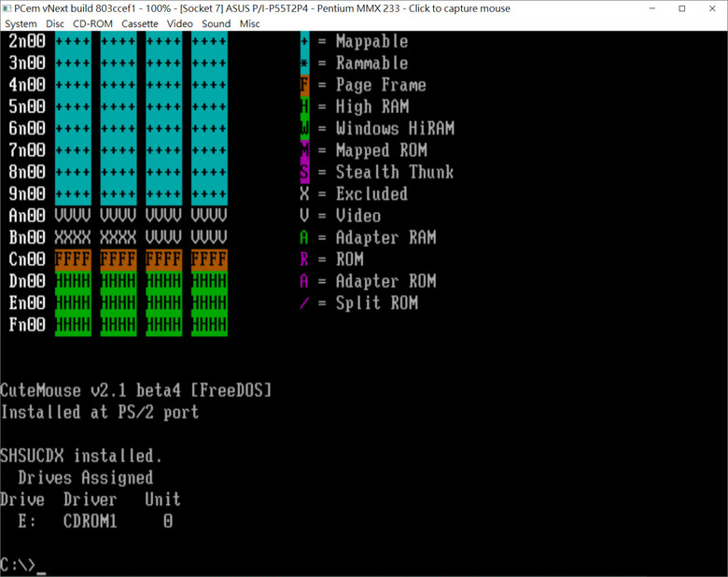This screenshot has height=577, width=728.
Task: Click the 'Bn00' row label
Action: tap(27, 238)
